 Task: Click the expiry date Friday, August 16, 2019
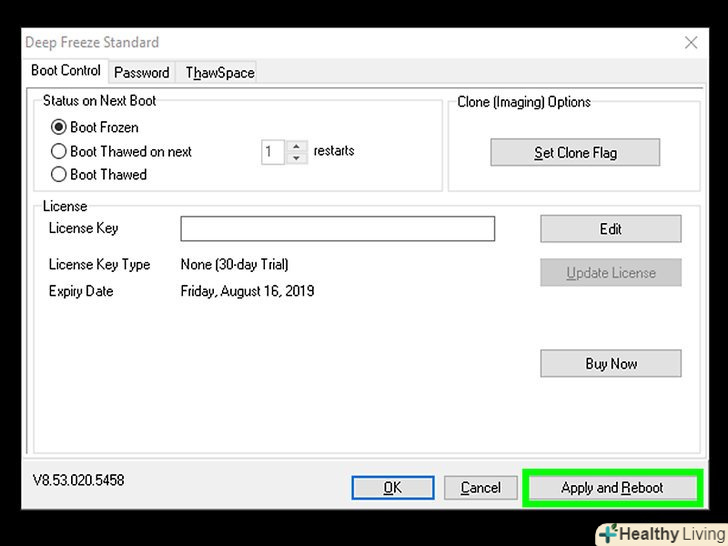(247, 291)
